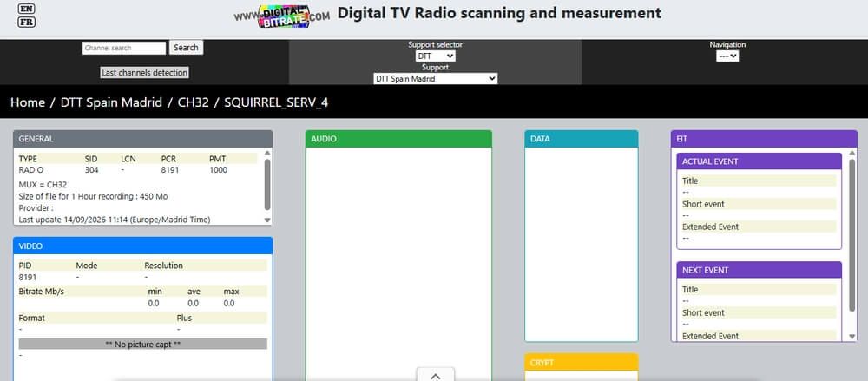Image resolution: width=868 pixels, height=381 pixels.
Task: Click the GENERAL panel scrollbar thumb
Action: pyautogui.click(x=267, y=185)
